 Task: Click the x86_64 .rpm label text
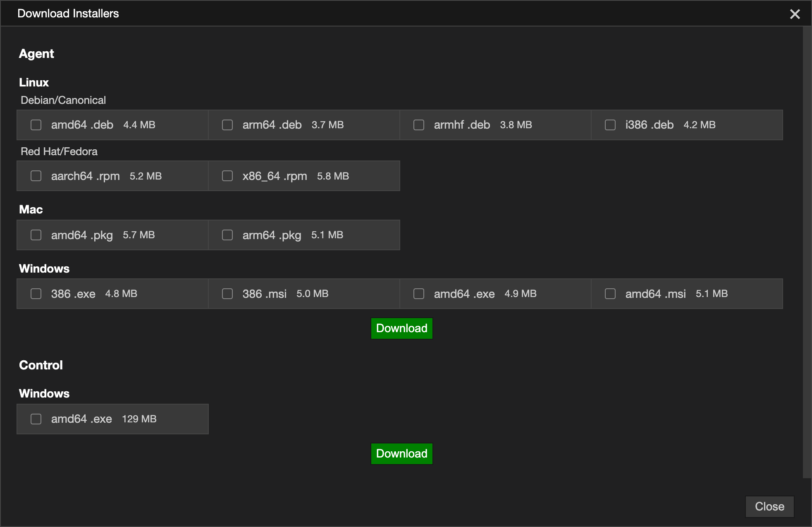(x=275, y=176)
